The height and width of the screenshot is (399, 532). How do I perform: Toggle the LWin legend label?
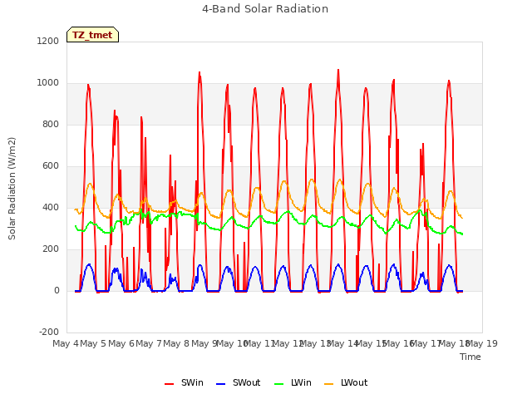(x=301, y=382)
